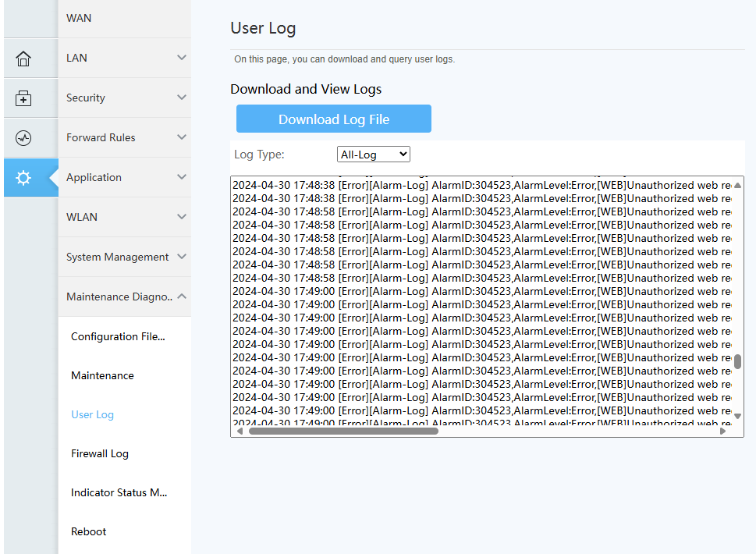Open the Firewall Log page

pos(100,453)
